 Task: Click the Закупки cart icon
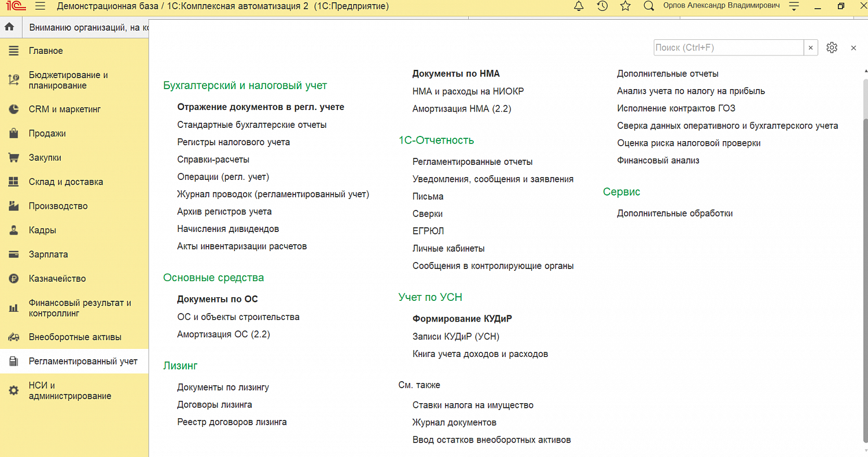(13, 158)
